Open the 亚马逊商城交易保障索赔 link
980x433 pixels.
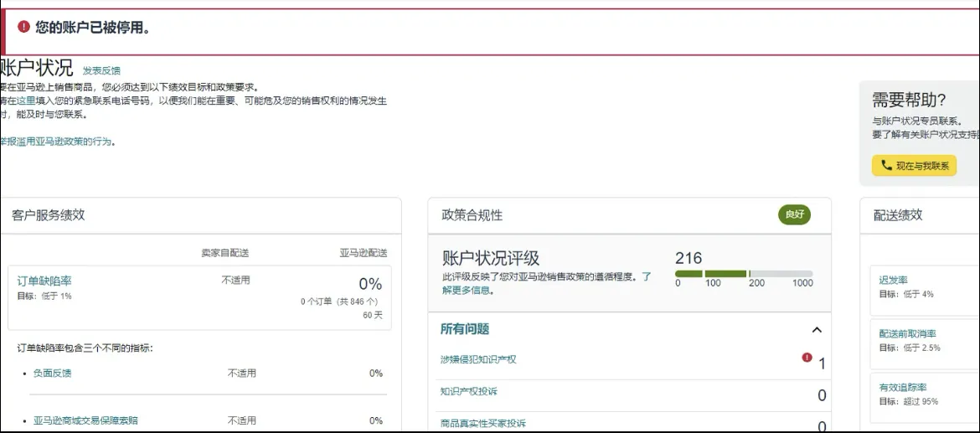tap(85, 420)
